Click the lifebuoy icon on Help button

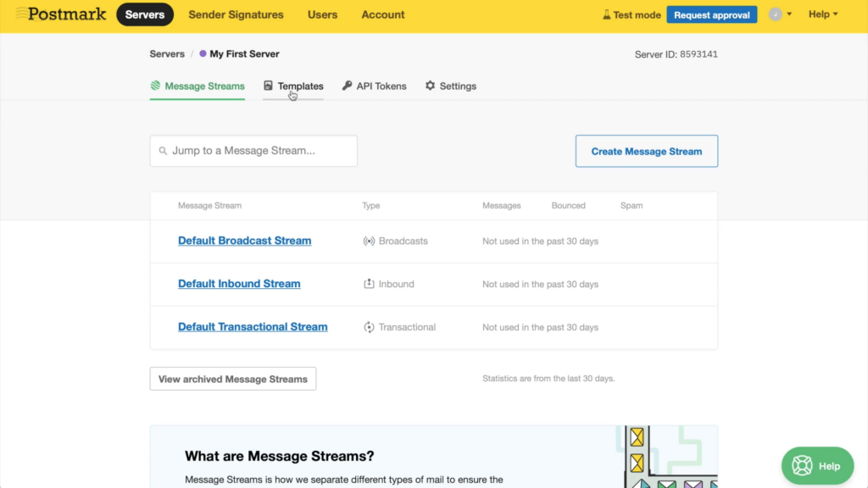point(802,466)
